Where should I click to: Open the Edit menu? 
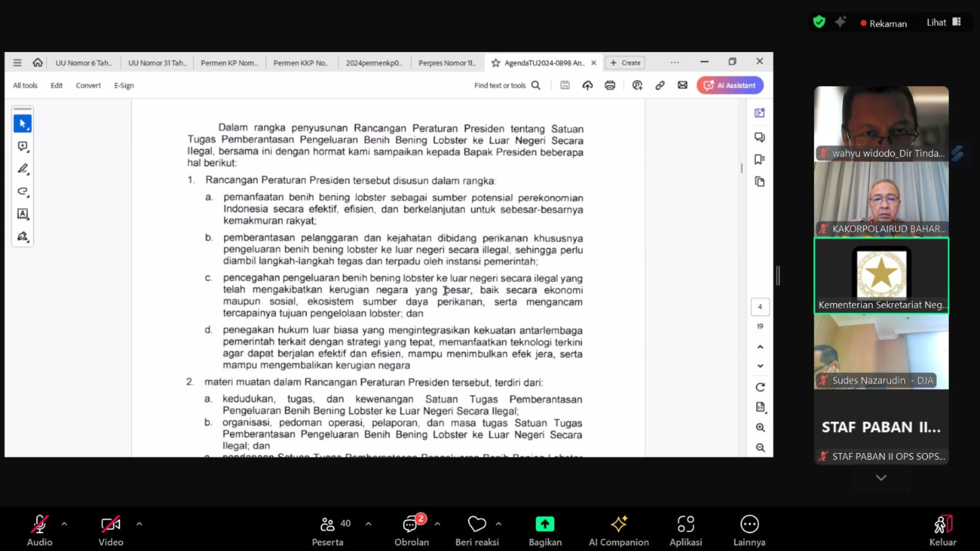tap(57, 85)
